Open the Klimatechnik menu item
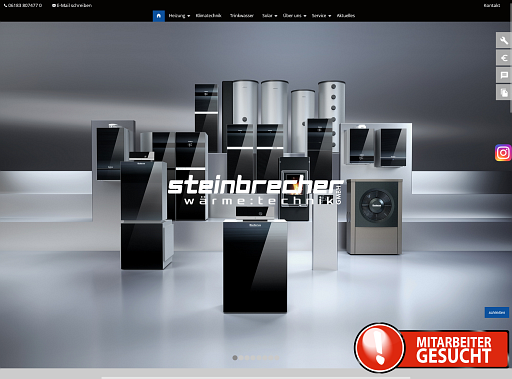The width and height of the screenshot is (512, 379). pyautogui.click(x=208, y=16)
